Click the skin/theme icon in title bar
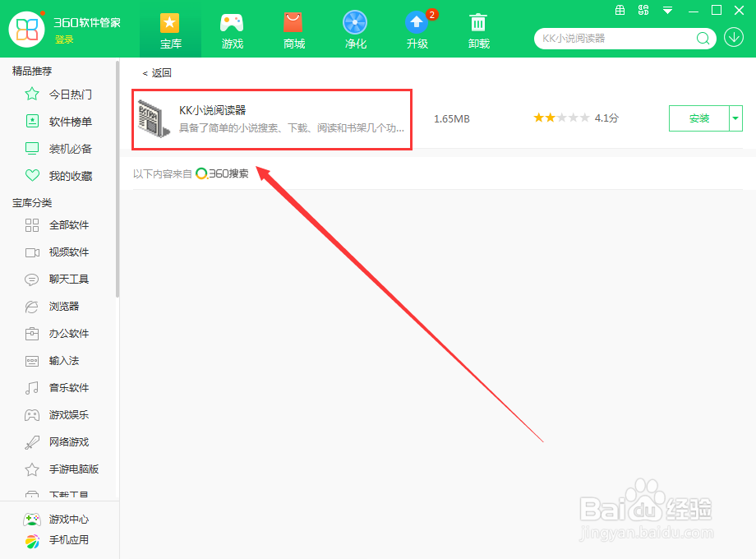 [643, 10]
